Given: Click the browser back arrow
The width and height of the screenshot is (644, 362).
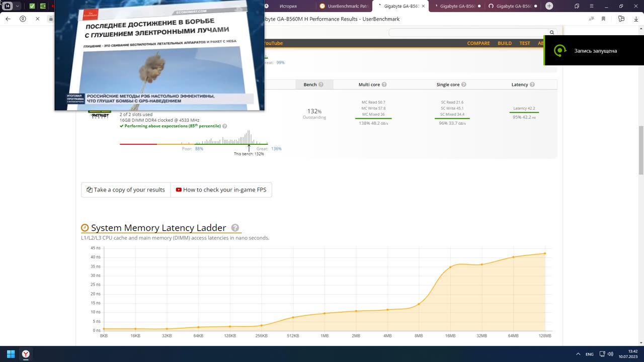Looking at the screenshot, I should pyautogui.click(x=8, y=19).
